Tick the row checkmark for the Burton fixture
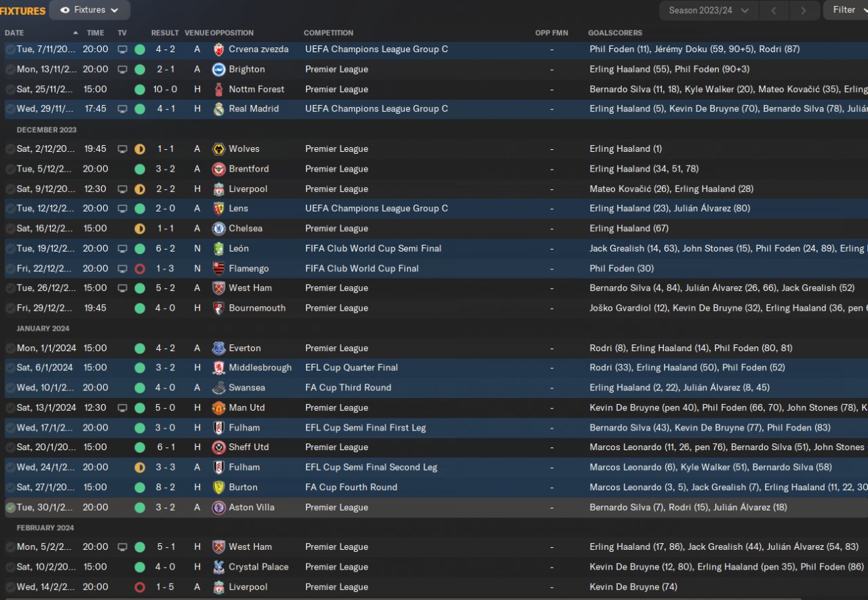868x600 pixels. pos(10,487)
